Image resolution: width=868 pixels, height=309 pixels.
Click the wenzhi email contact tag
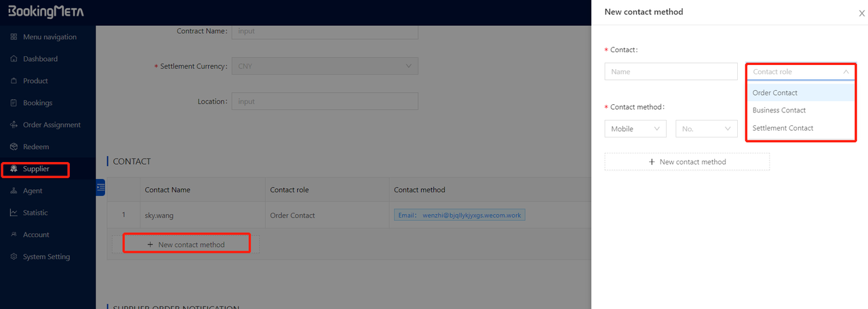[459, 215]
